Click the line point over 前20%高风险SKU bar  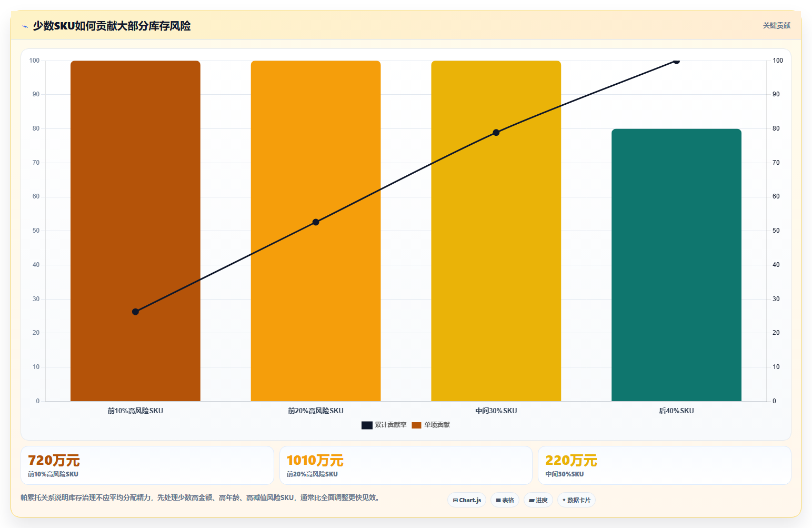(x=316, y=222)
